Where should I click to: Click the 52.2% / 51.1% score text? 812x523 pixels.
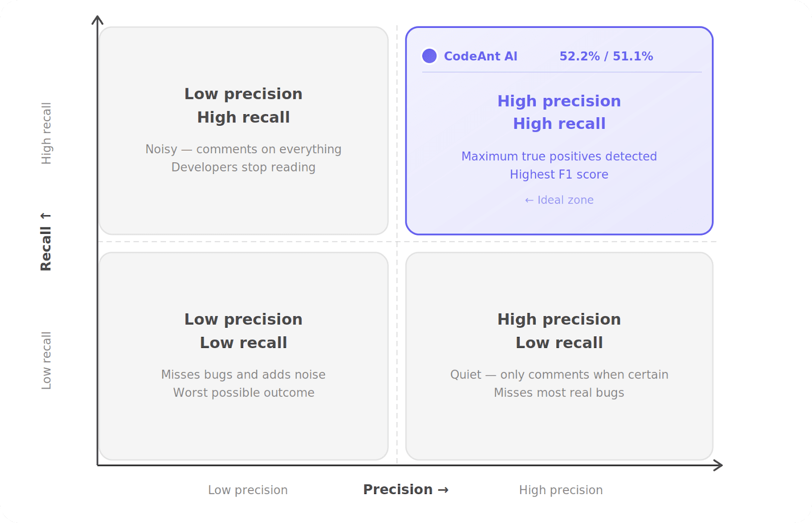click(x=606, y=56)
